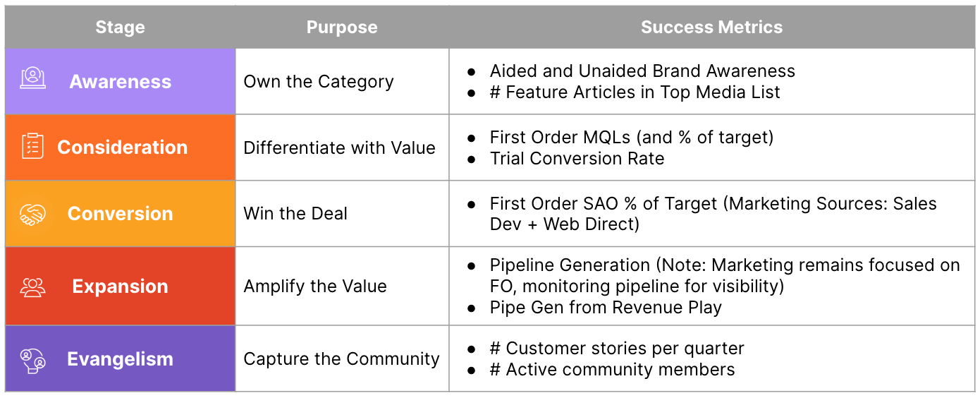Click the Awareness stage monitor icon

click(x=32, y=78)
